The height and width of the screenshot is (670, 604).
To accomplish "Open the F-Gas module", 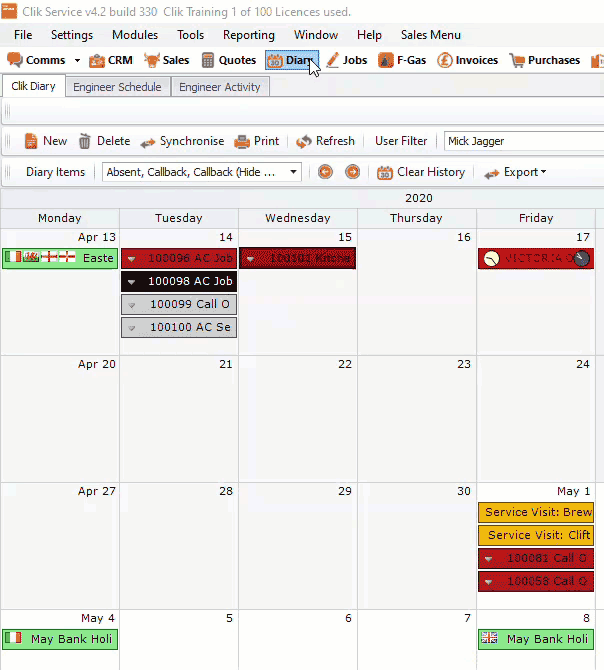I will tap(402, 60).
